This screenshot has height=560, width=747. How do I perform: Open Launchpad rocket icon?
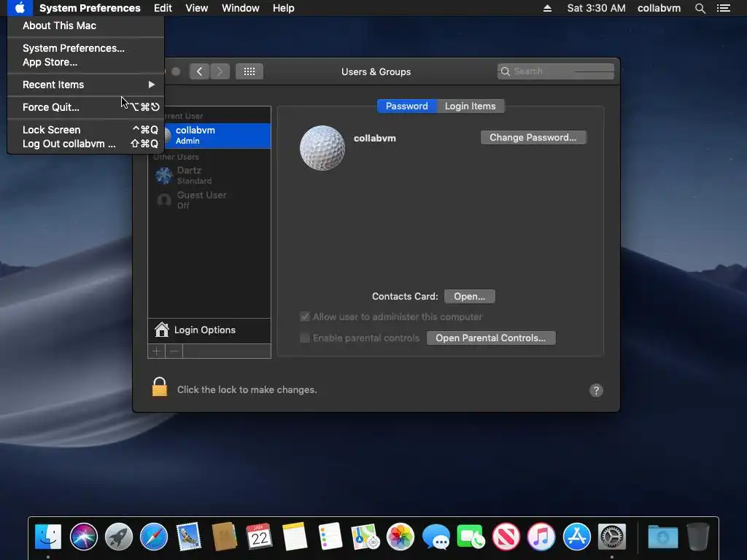119,537
